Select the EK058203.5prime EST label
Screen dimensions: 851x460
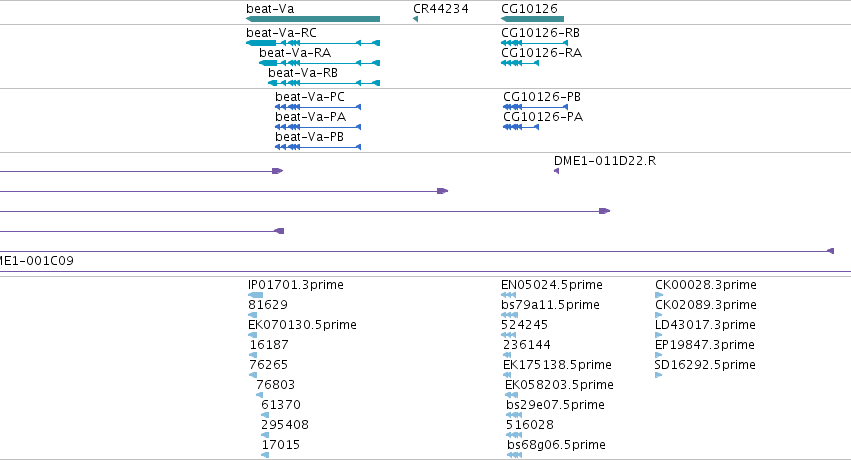coord(560,385)
